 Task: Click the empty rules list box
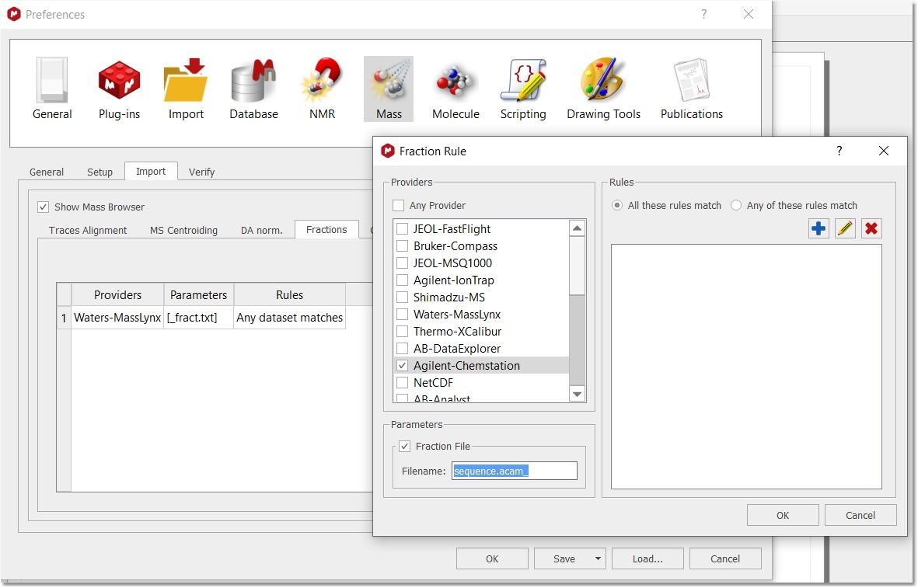[x=746, y=367]
